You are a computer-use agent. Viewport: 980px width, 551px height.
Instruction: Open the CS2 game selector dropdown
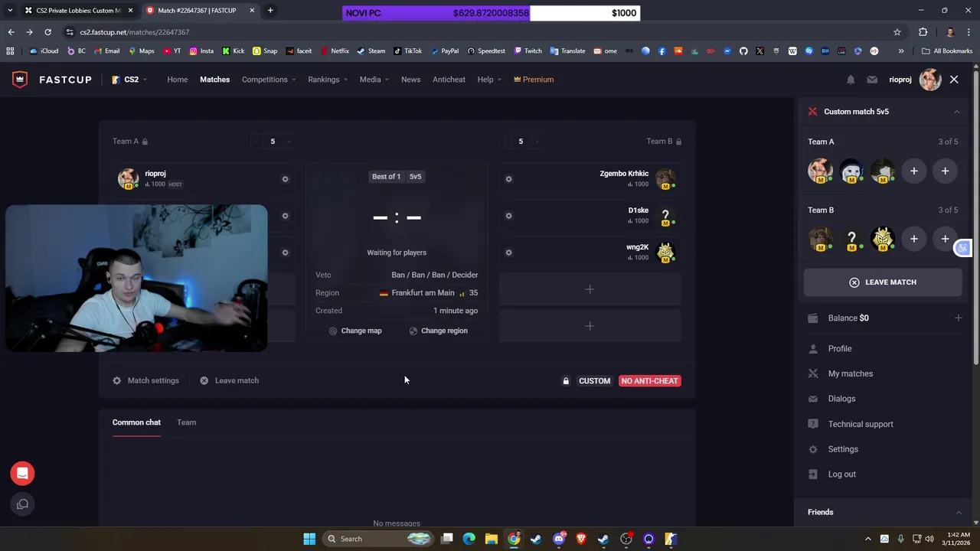(x=129, y=80)
